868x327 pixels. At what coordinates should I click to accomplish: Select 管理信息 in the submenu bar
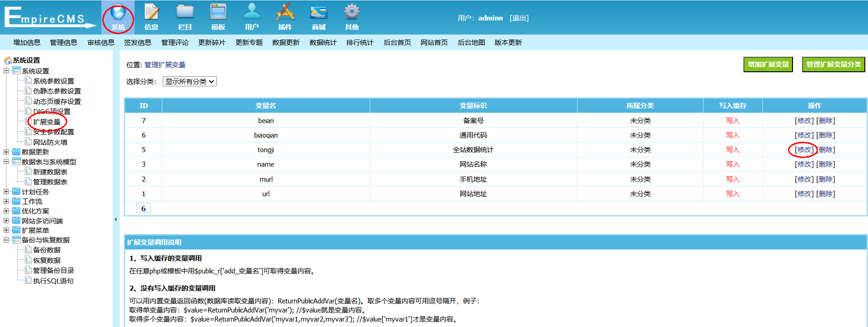tap(64, 43)
